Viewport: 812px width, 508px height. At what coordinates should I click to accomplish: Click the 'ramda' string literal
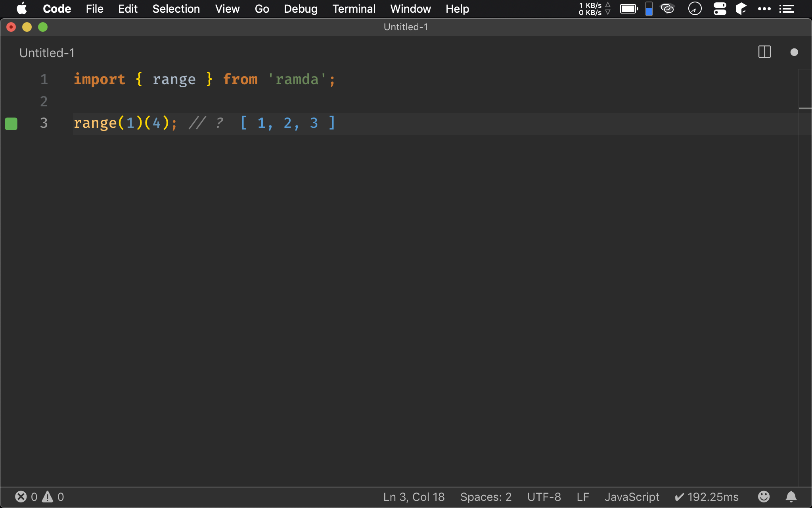pyautogui.click(x=297, y=79)
